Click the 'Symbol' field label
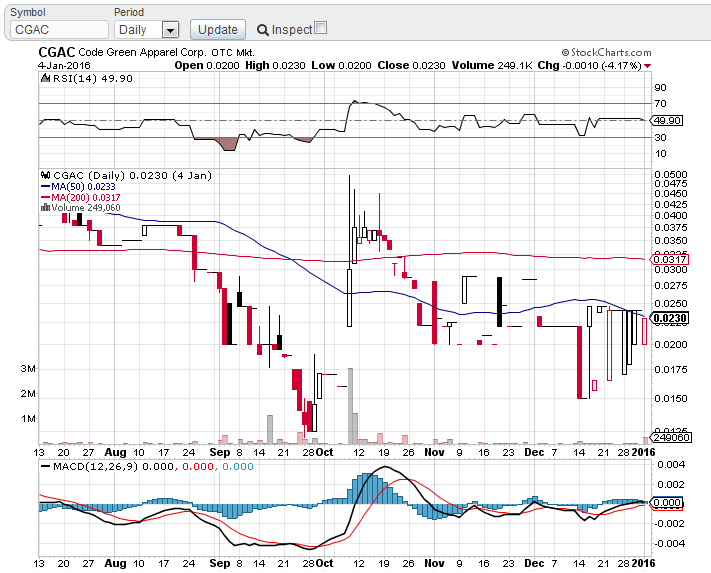Viewport: 711px width, 573px height. (x=28, y=12)
